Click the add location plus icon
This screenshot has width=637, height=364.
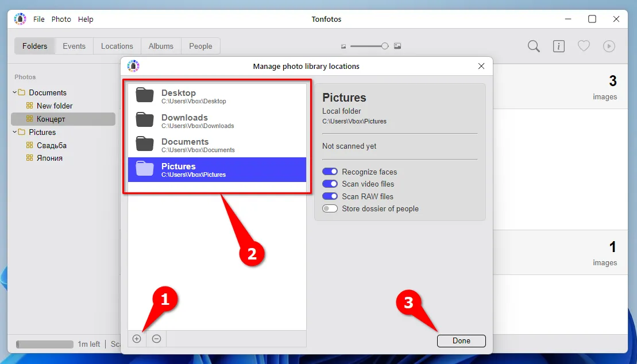click(137, 339)
